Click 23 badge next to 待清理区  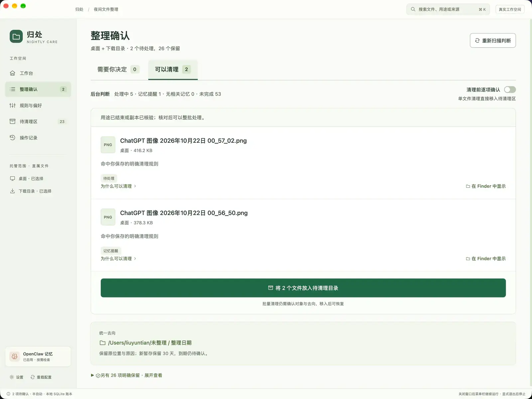tap(62, 121)
